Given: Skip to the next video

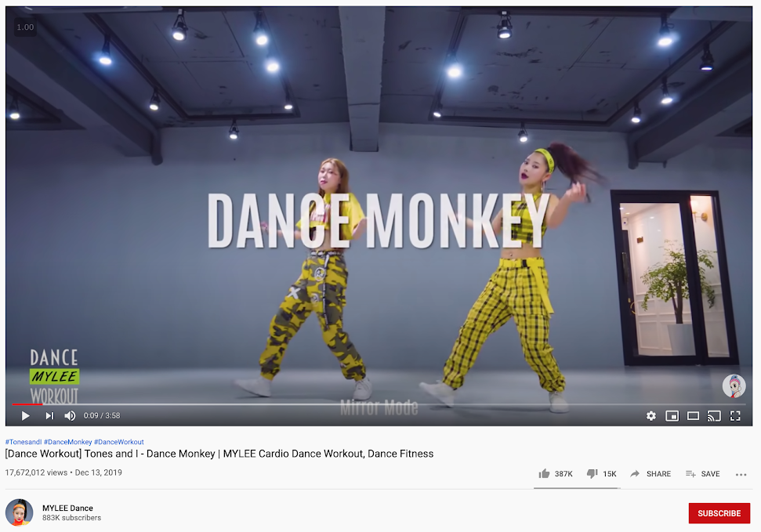Looking at the screenshot, I should tap(49, 415).
